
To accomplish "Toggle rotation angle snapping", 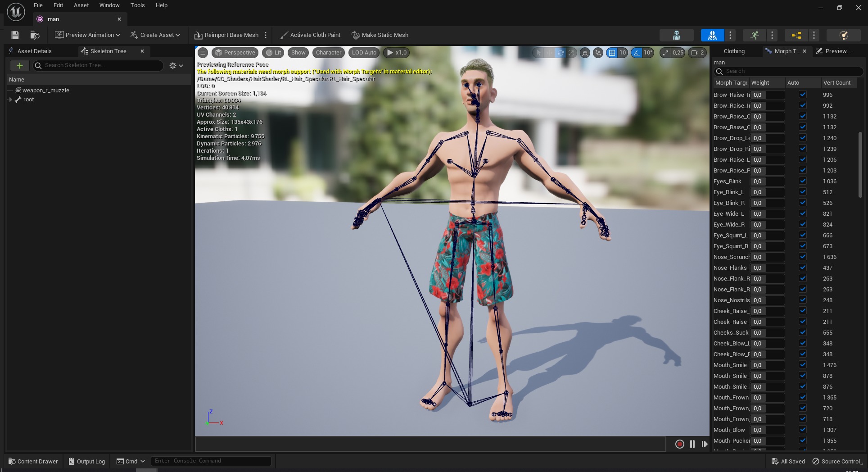I will [637, 53].
